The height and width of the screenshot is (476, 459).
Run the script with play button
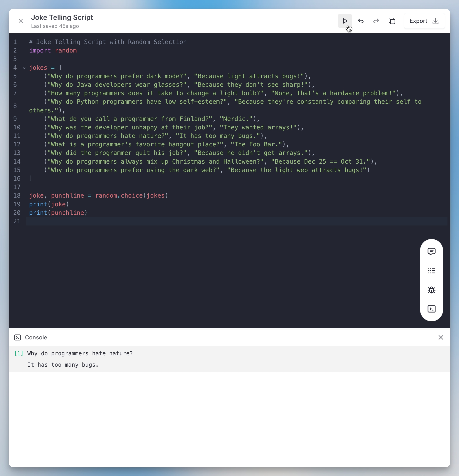click(x=345, y=21)
